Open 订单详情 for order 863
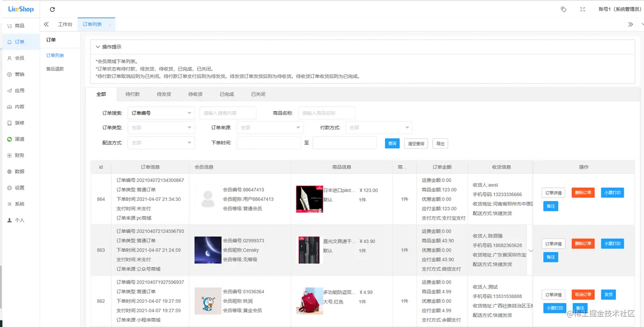The width and height of the screenshot is (644, 327). pos(553,244)
